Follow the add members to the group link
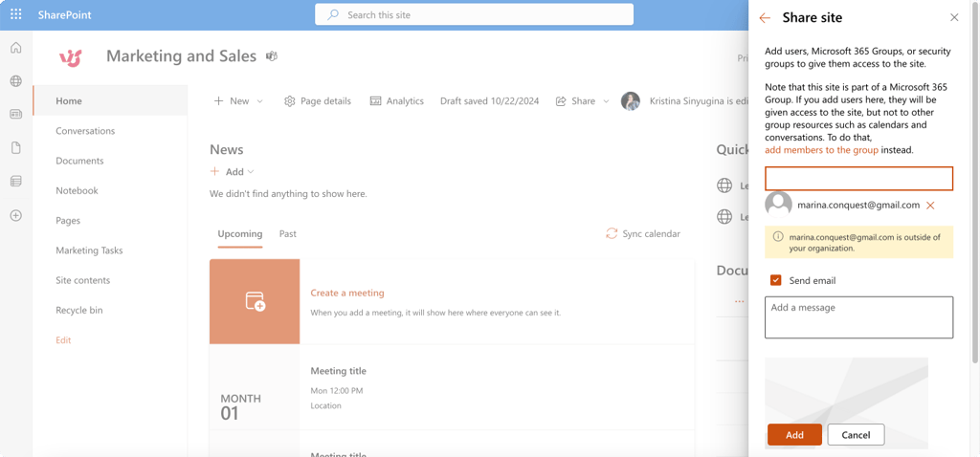The height and width of the screenshot is (457, 980). [822, 150]
